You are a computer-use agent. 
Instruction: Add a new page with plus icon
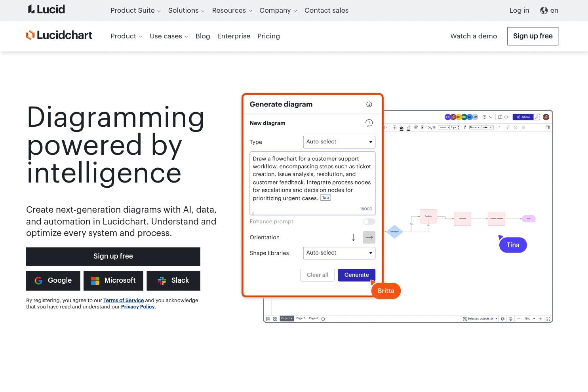click(323, 319)
